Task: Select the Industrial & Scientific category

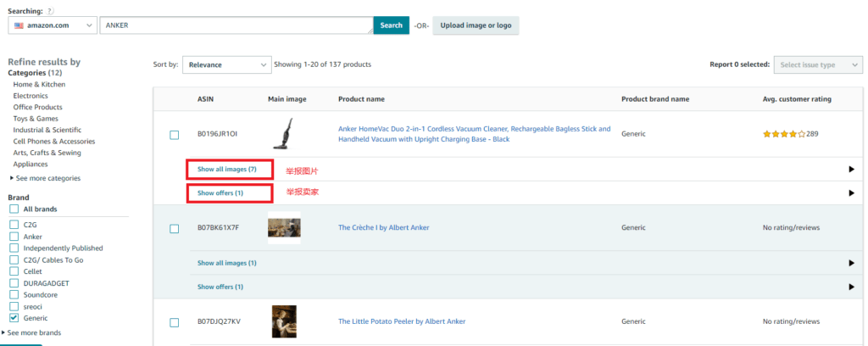Action: click(47, 130)
